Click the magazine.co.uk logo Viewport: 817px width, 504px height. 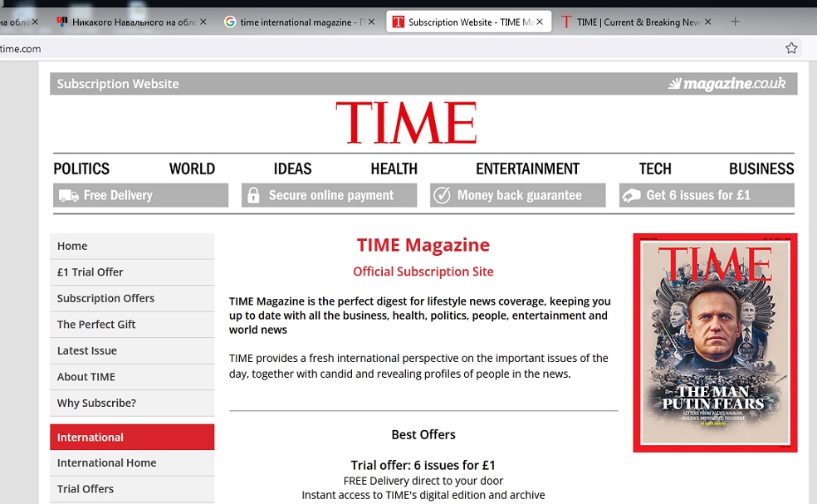tap(726, 84)
